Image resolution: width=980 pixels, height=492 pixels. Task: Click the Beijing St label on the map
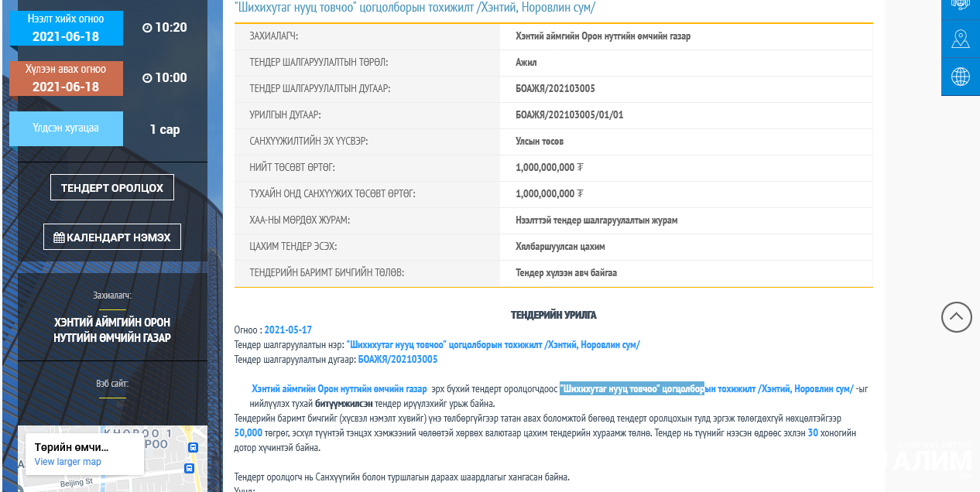coord(77,482)
